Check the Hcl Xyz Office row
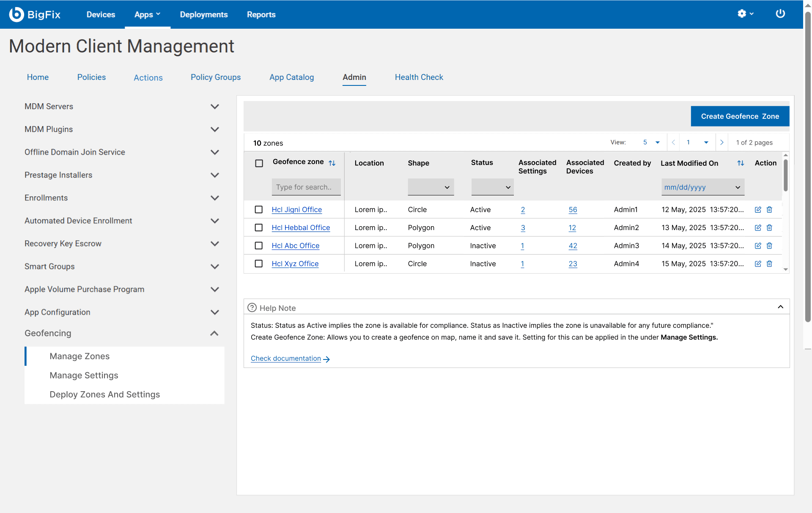The image size is (812, 513). (x=259, y=263)
